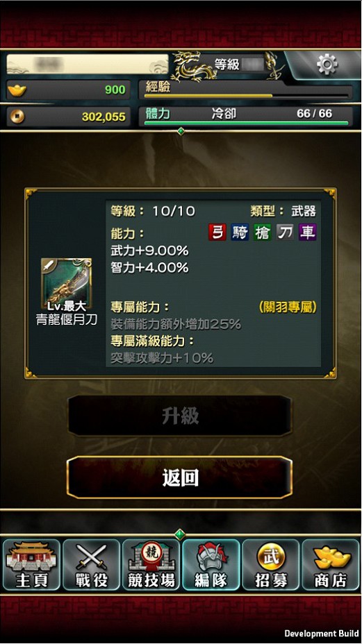Click the 返回 return button
This screenshot has width=362, height=644.
point(180,477)
